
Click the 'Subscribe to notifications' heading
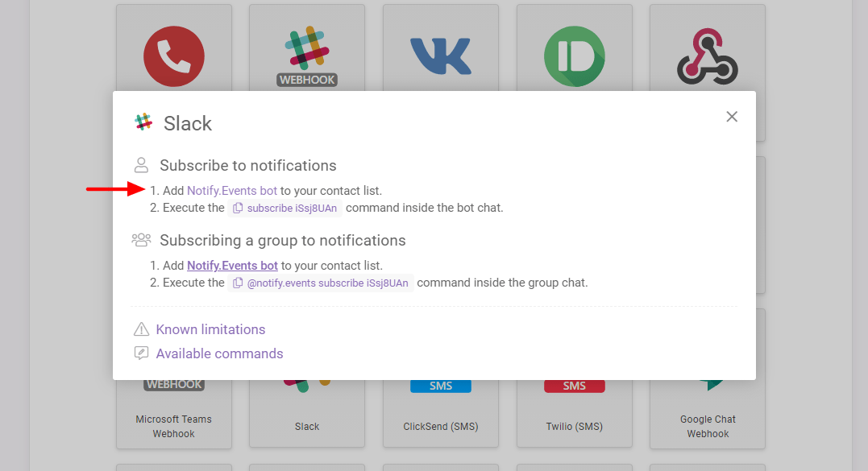tap(248, 165)
